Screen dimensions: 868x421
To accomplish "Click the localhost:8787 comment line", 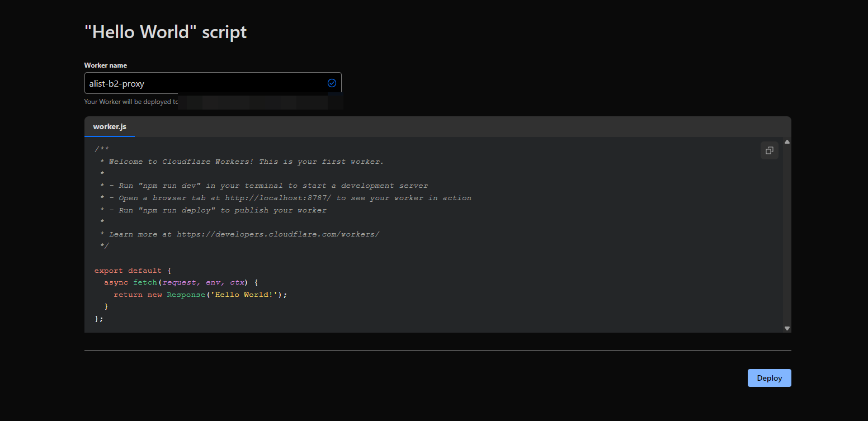I will (x=285, y=198).
